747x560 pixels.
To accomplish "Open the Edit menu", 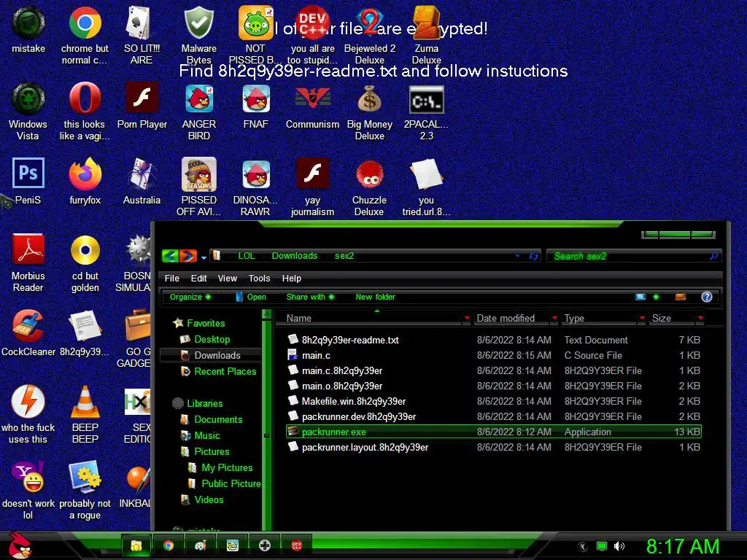I will 198,278.
